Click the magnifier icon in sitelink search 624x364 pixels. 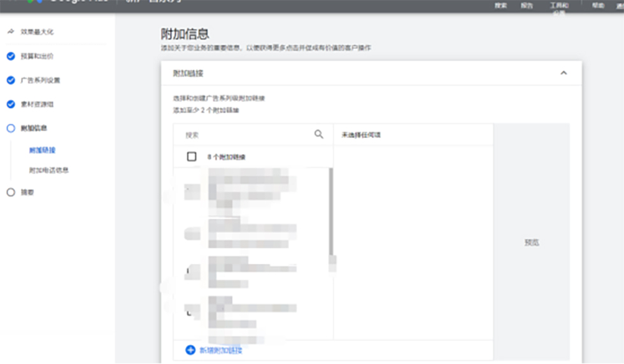[319, 134]
